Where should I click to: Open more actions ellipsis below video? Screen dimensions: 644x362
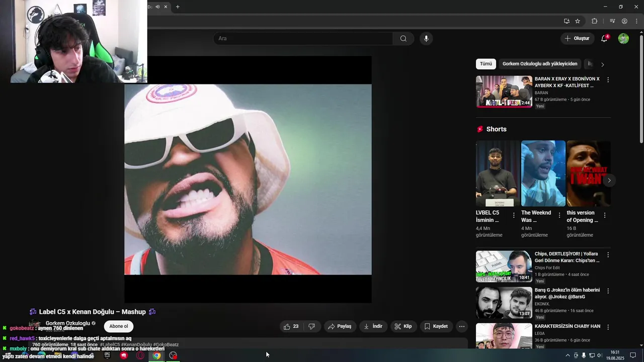tap(462, 326)
